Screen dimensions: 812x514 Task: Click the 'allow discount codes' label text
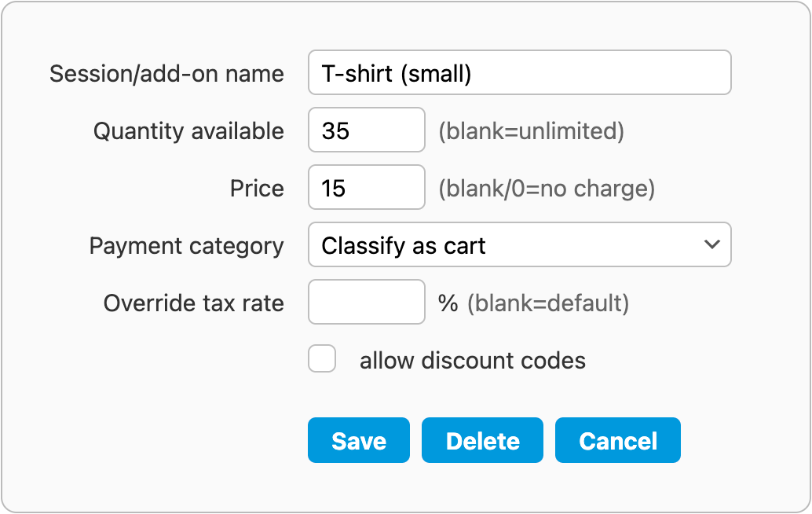click(473, 361)
